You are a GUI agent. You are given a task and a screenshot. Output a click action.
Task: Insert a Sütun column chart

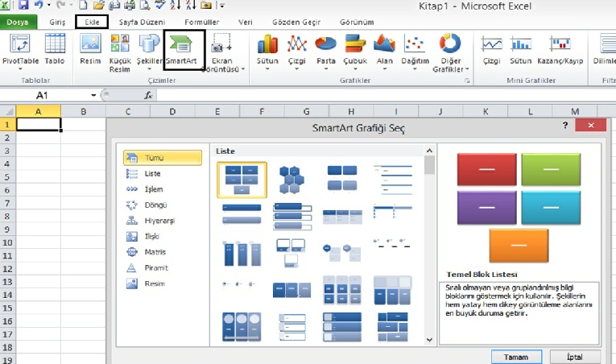pyautogui.click(x=267, y=51)
